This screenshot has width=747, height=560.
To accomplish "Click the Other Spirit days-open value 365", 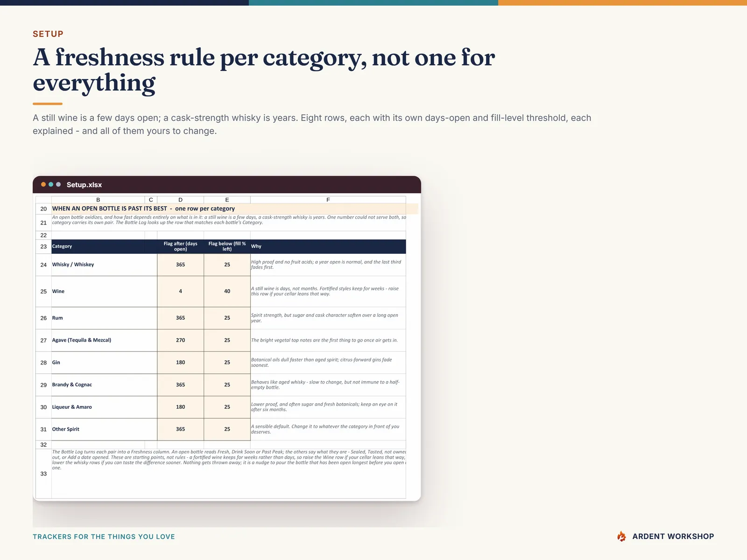I will click(180, 429).
